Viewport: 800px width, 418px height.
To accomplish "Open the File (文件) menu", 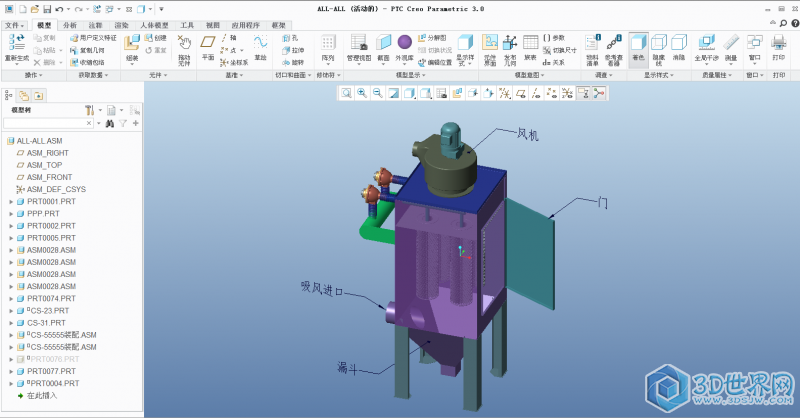I will pyautogui.click(x=14, y=25).
